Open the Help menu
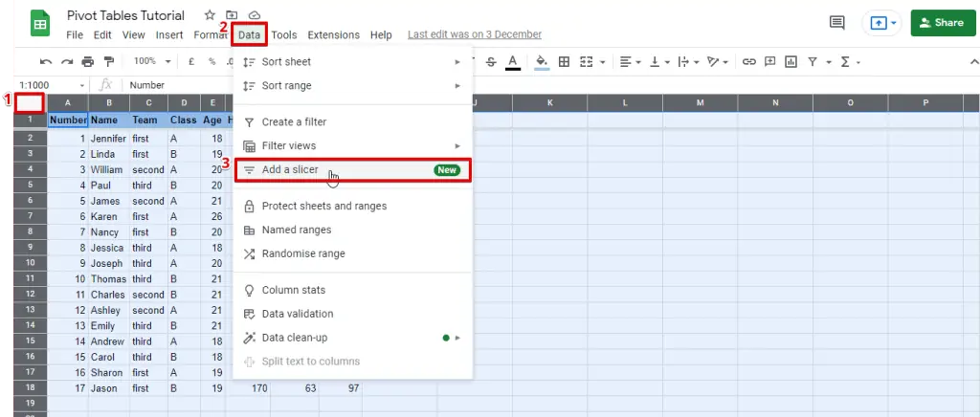 click(x=381, y=35)
